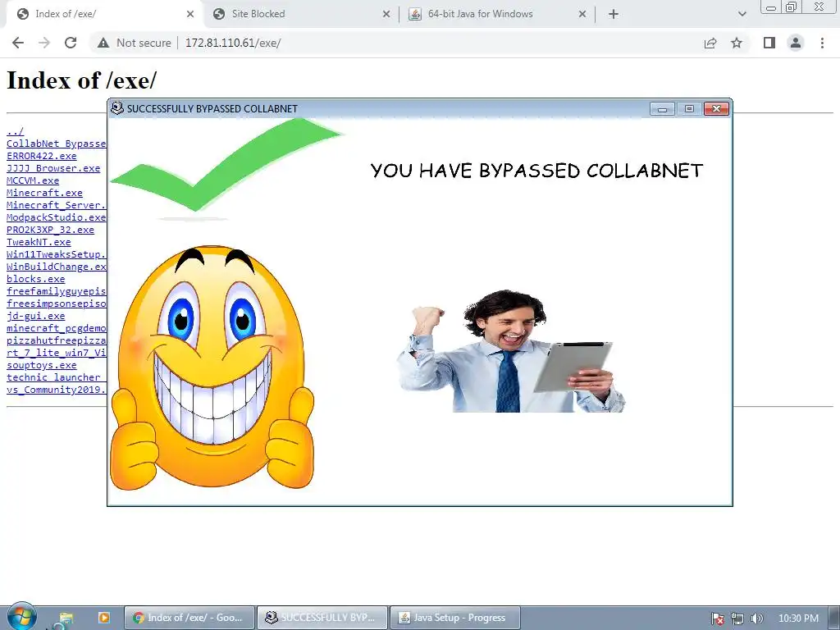This screenshot has width=840, height=630.
Task: Switch to Index of /exe/ Chrome taskbar button
Action: (x=189, y=618)
